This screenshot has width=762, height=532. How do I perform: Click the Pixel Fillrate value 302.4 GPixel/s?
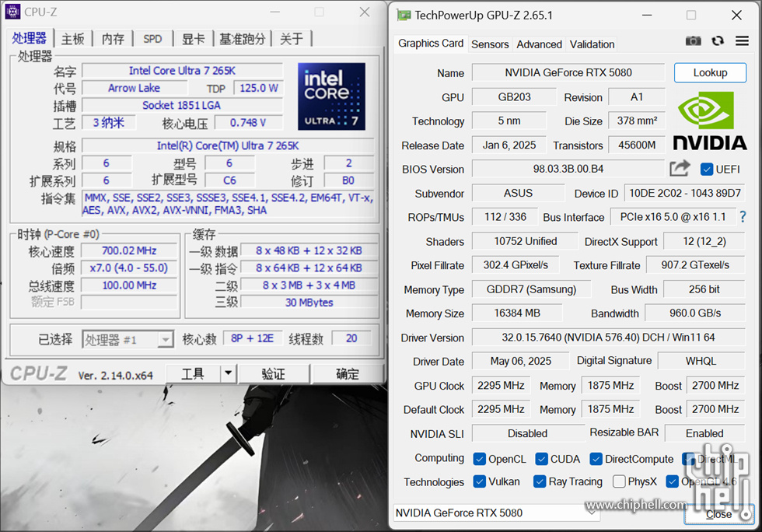[515, 265]
